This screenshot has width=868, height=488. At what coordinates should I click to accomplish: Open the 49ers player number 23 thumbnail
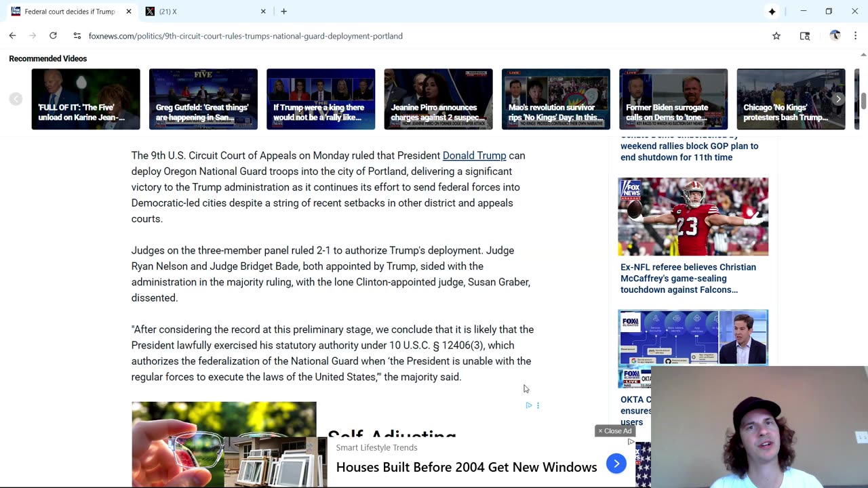point(693,217)
